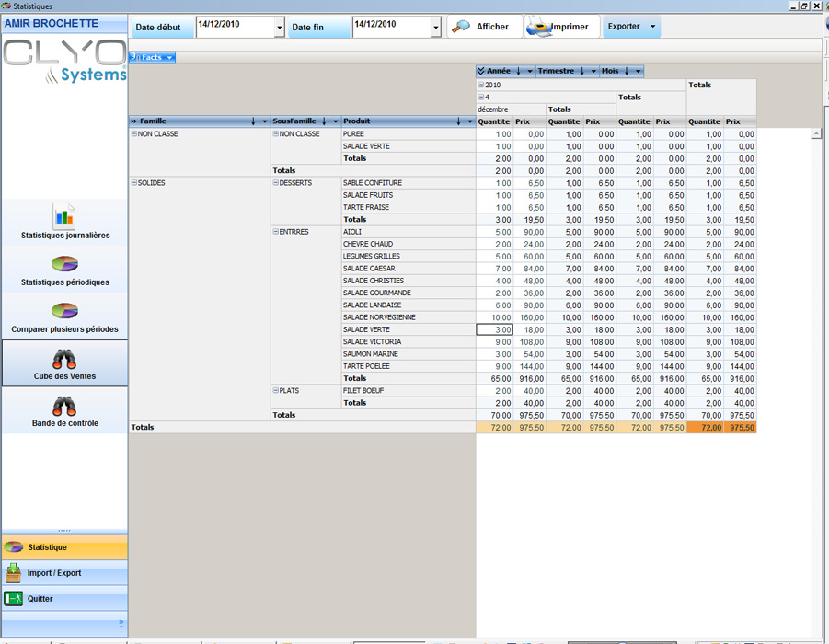Click the Afficher button
Viewport: 829px width, 644px height.
point(485,27)
